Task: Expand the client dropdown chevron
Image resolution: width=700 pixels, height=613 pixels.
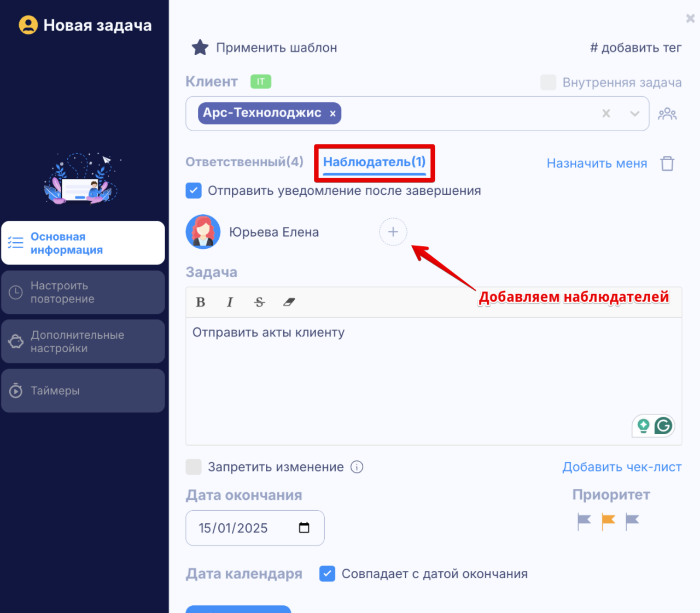Action: (x=634, y=114)
